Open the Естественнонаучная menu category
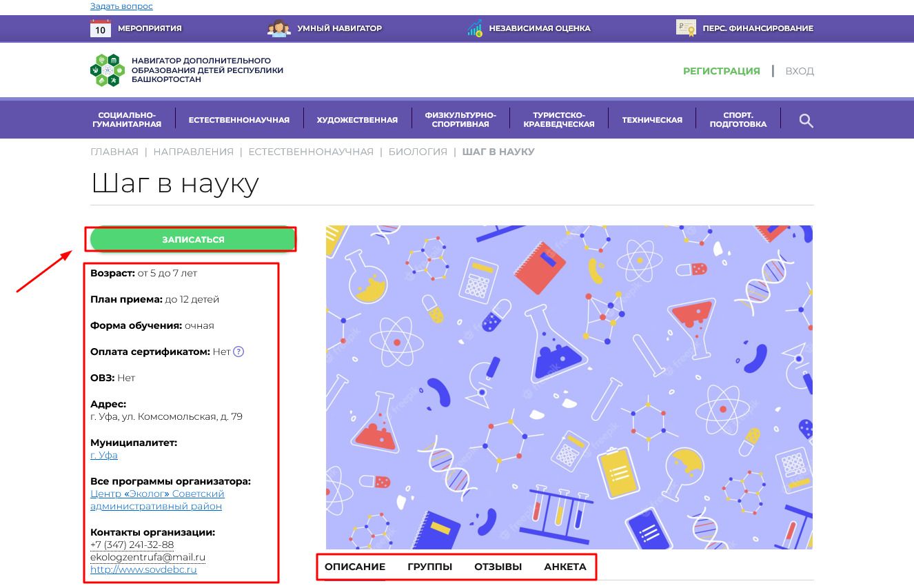The width and height of the screenshot is (914, 588). tap(238, 120)
